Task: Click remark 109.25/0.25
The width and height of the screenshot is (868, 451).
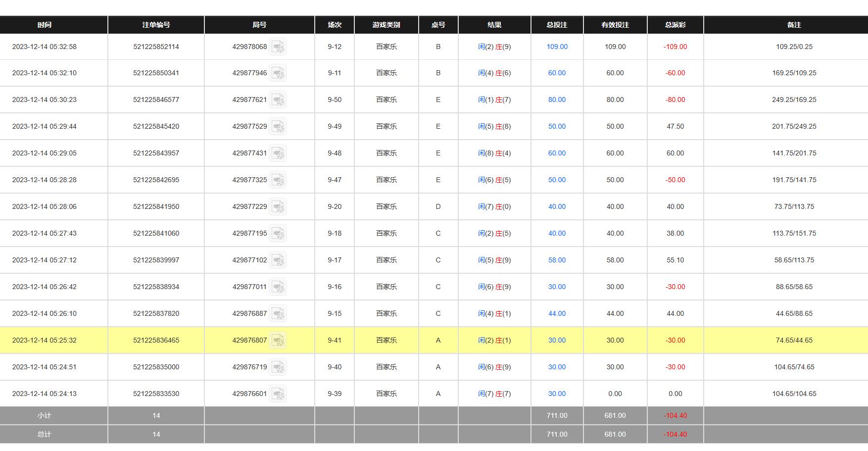Action: 794,47
